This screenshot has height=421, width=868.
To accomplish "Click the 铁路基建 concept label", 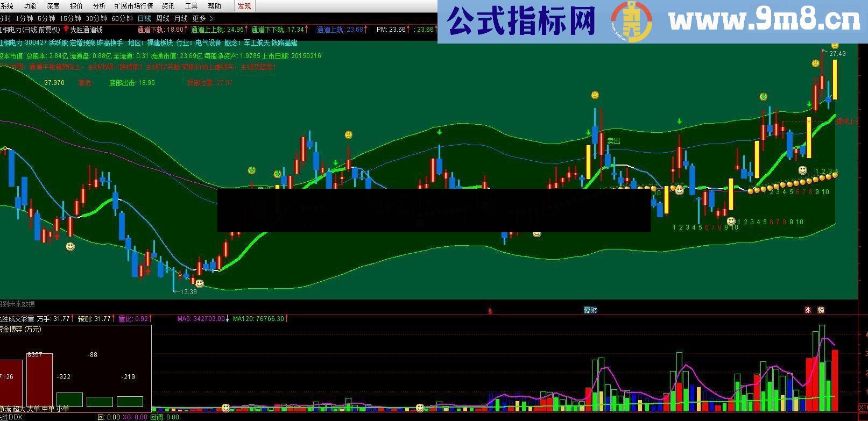I will point(285,42).
